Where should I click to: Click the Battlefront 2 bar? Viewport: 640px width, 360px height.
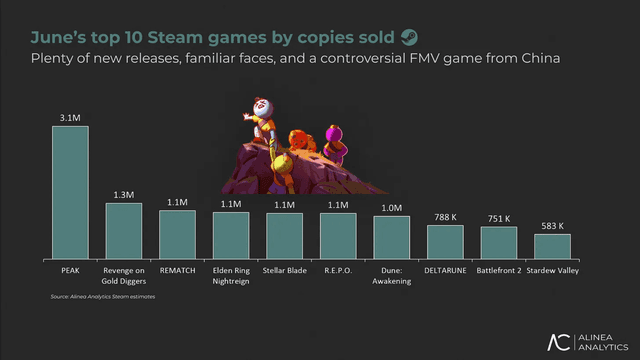(499, 243)
